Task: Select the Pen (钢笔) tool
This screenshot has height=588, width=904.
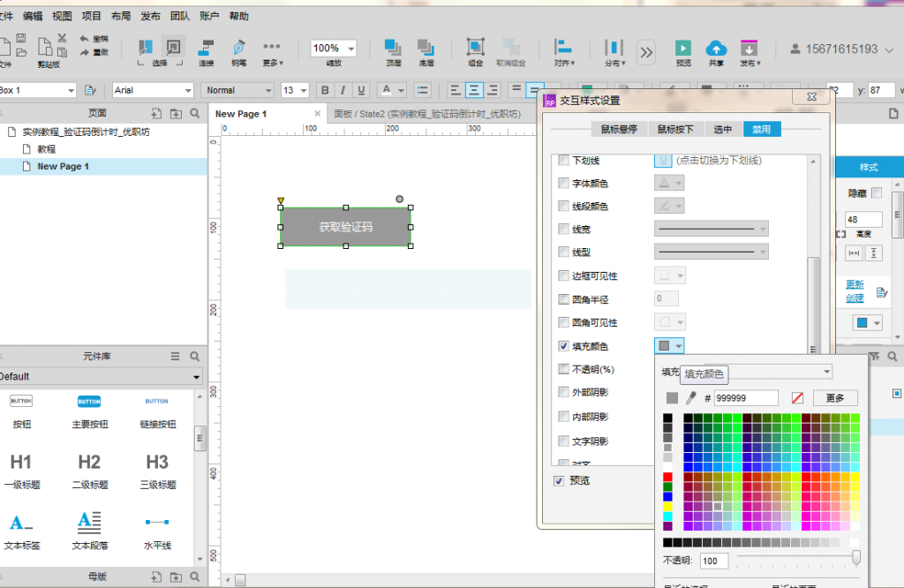Action: 238,49
